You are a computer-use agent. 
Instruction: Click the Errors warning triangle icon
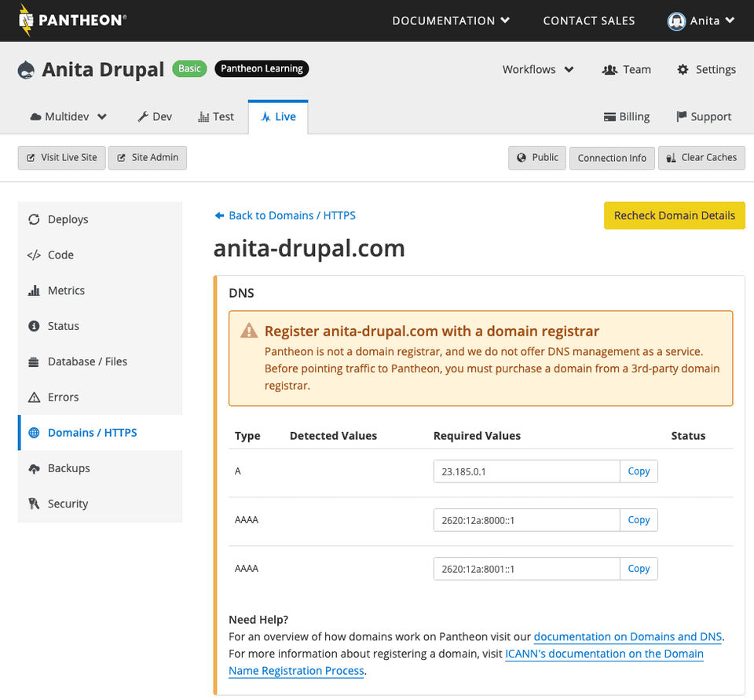coord(34,398)
